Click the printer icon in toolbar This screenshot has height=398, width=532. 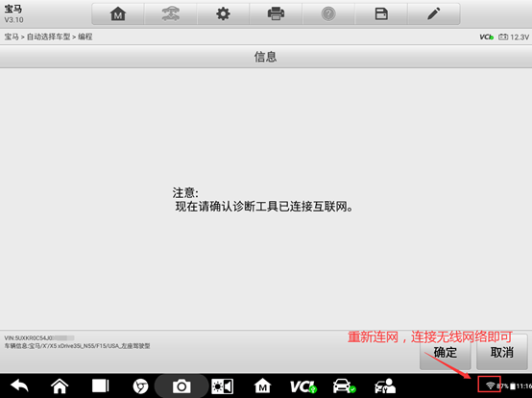point(276,13)
